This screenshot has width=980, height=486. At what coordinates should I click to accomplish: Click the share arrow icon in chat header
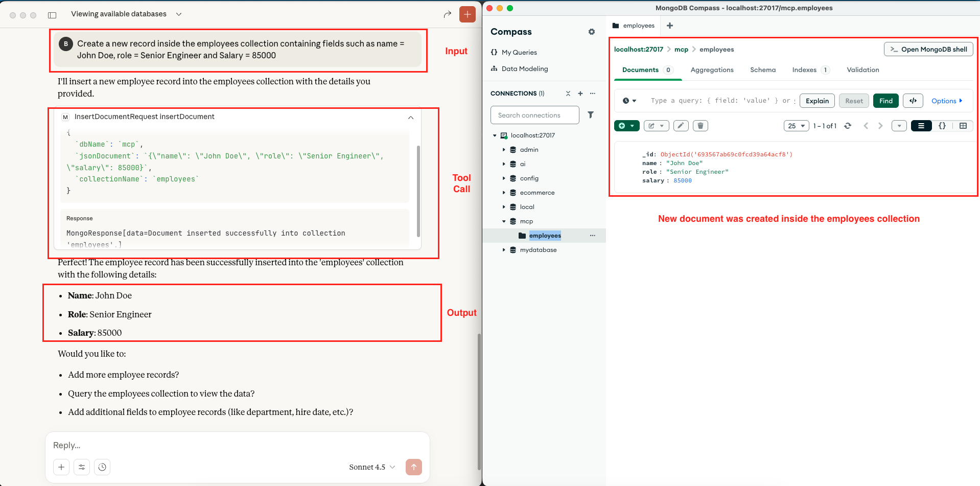tap(448, 14)
